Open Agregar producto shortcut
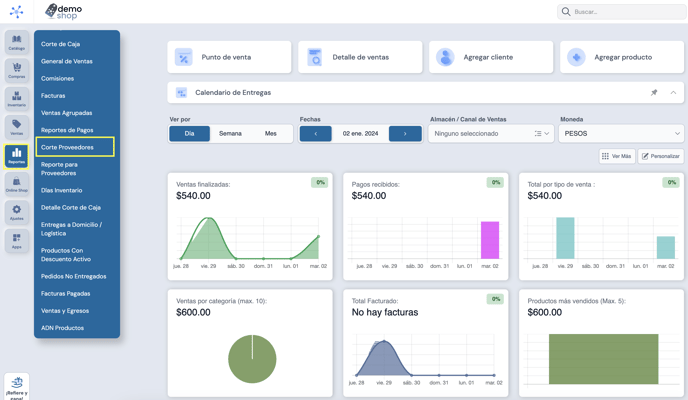Viewport: 688px width, 400px height. coord(622,57)
